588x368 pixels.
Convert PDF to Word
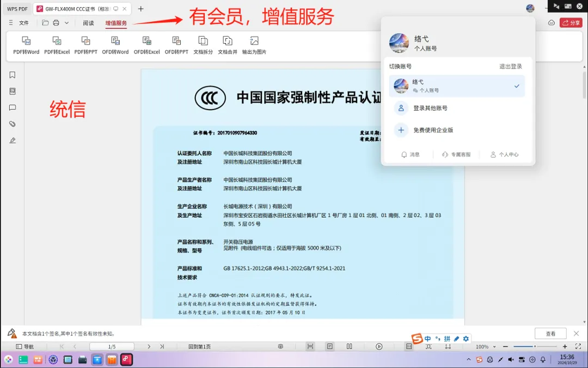(26, 45)
